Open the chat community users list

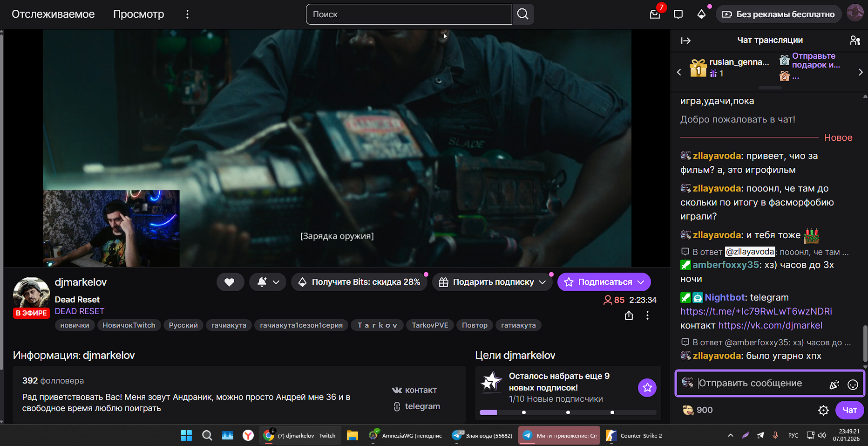point(855,41)
